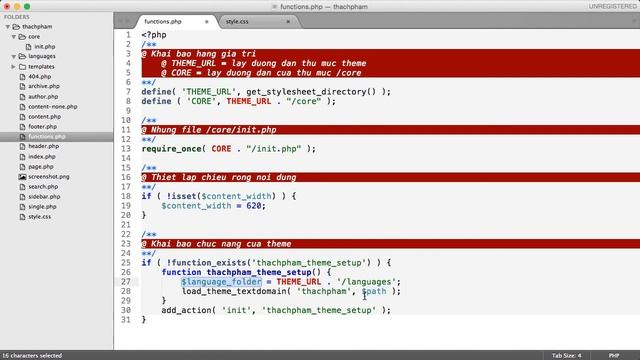Open index.php from the sidebar
640x360 pixels.
[x=42, y=157]
